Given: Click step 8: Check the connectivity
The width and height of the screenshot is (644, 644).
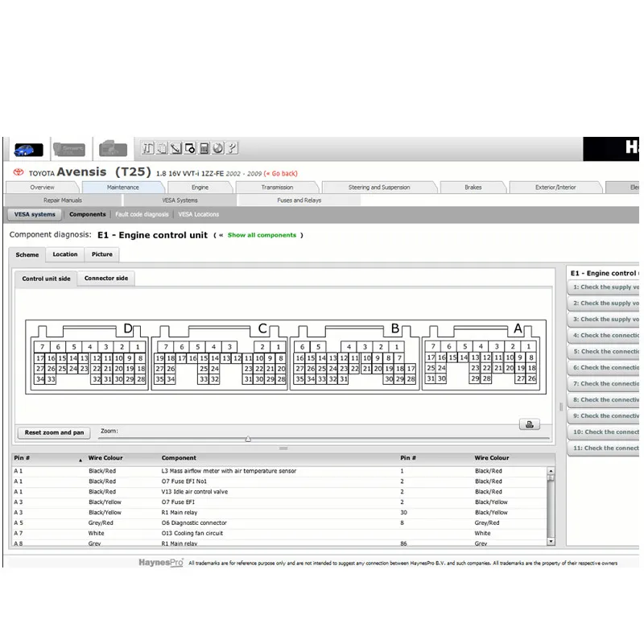Looking at the screenshot, I should pos(604,399).
